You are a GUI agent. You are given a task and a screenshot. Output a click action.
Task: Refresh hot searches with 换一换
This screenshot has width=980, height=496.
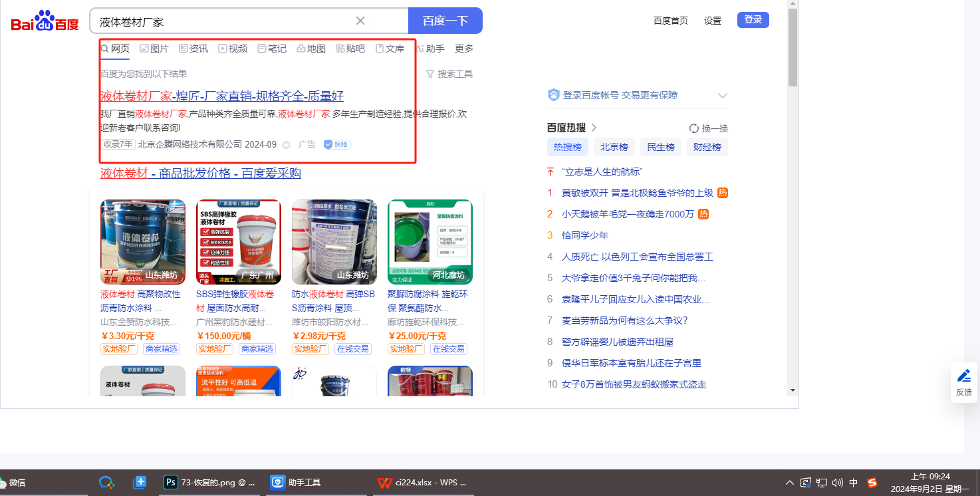pos(709,128)
